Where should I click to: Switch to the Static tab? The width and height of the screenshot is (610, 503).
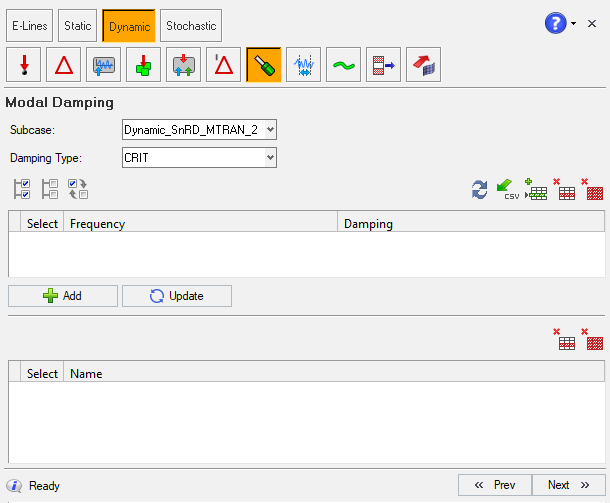[77, 25]
